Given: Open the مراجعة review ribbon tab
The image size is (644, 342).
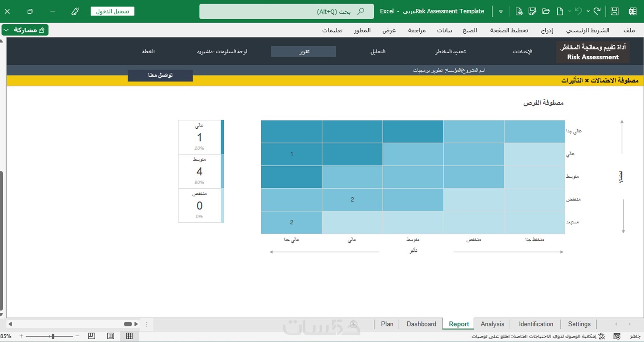Looking at the screenshot, I should pyautogui.click(x=417, y=30).
